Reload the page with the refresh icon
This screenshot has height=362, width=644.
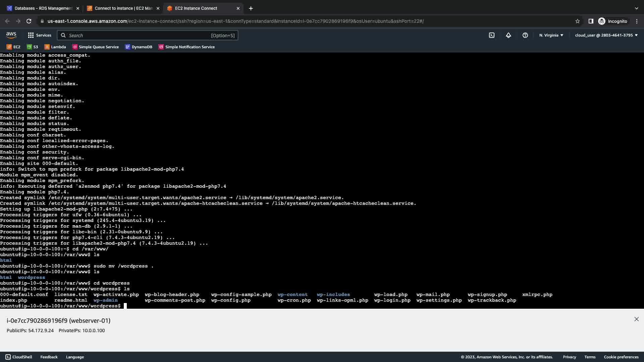(29, 21)
